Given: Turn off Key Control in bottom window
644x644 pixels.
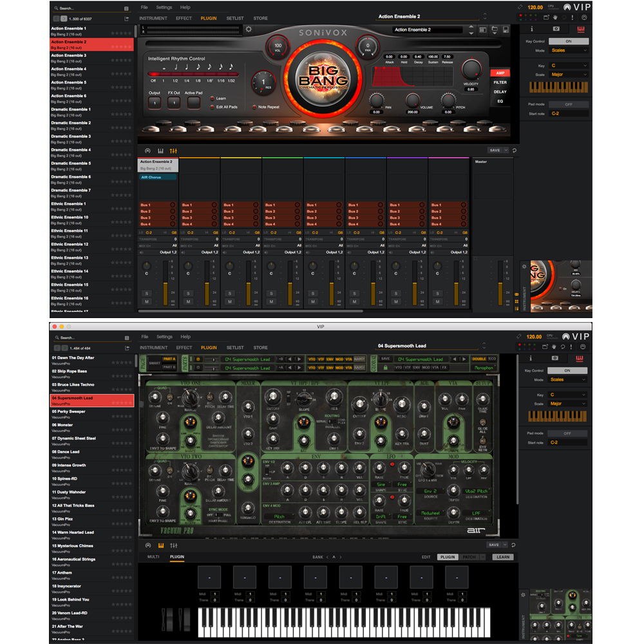Looking at the screenshot, I should [x=567, y=370].
